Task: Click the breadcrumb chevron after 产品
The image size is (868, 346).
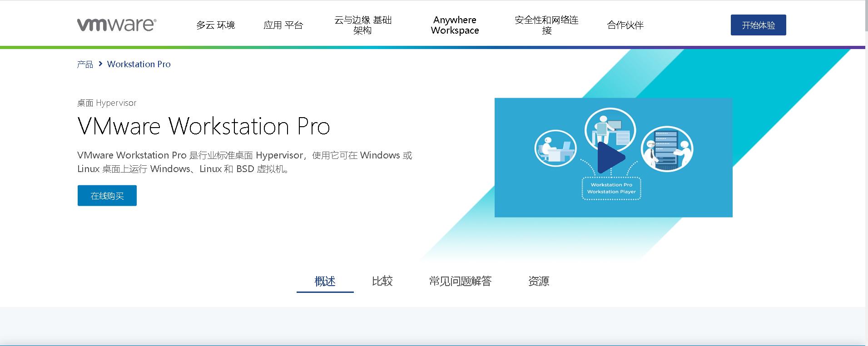Action: [100, 64]
